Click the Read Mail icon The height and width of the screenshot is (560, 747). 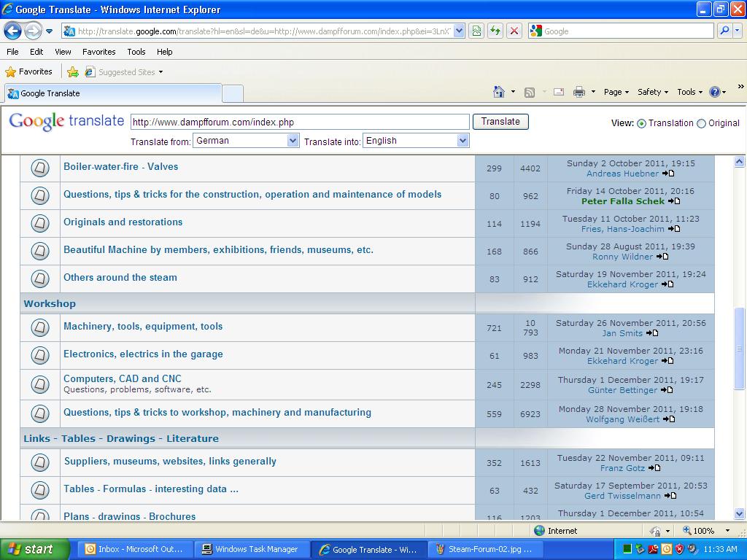pos(559,92)
